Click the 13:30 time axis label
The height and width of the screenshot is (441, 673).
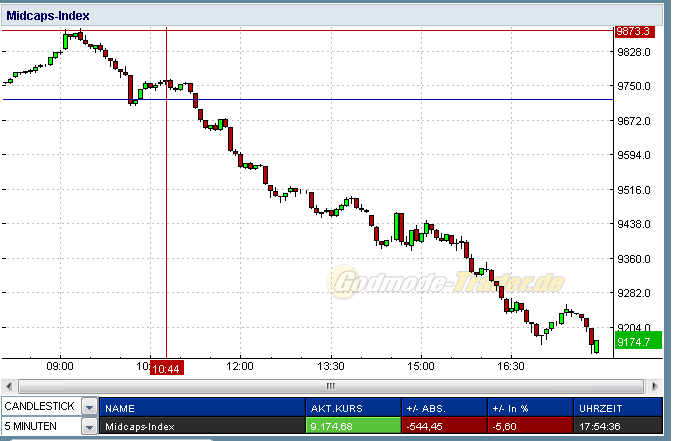(330, 366)
